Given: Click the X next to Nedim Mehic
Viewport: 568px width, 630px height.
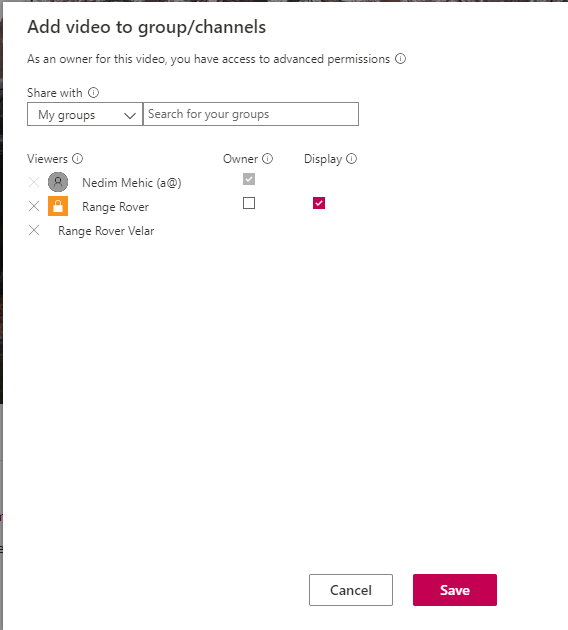Looking at the screenshot, I should click(34, 182).
